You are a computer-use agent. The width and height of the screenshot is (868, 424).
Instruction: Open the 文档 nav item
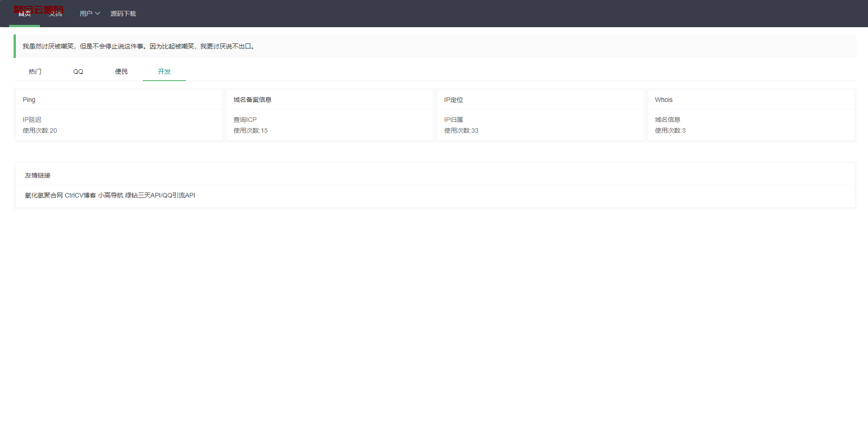[55, 14]
